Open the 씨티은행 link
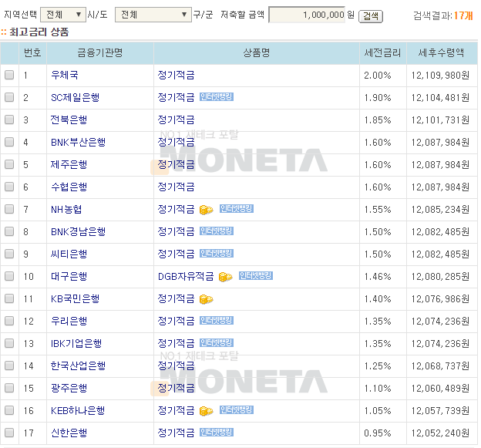This screenshot has width=481, height=448. pos(69,254)
